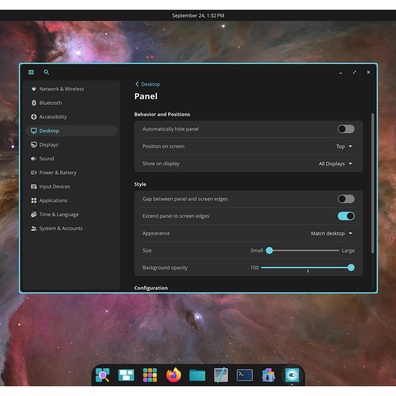The height and width of the screenshot is (396, 396).
Task: Enable Automatically hide panel switch
Action: pos(346,129)
